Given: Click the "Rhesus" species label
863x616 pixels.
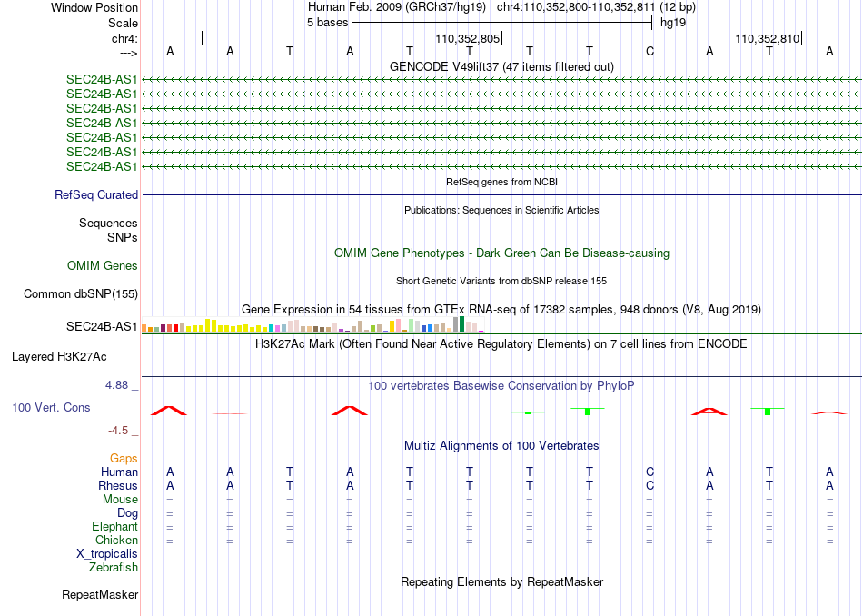Looking at the screenshot, I should (118, 485).
